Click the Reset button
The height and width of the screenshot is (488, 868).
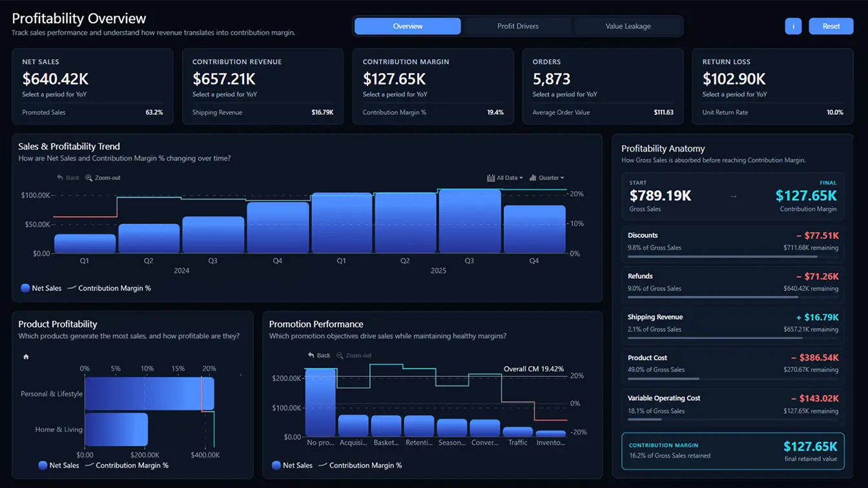click(x=831, y=26)
